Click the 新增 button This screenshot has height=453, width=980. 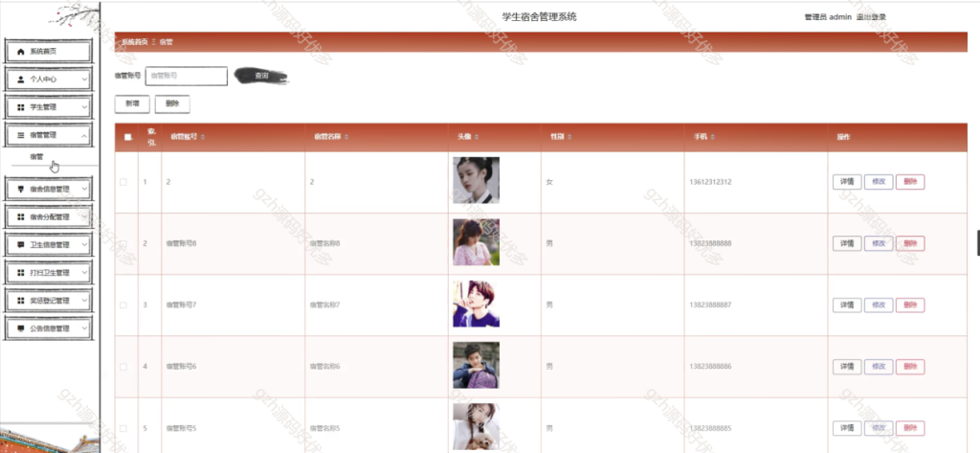point(132,103)
